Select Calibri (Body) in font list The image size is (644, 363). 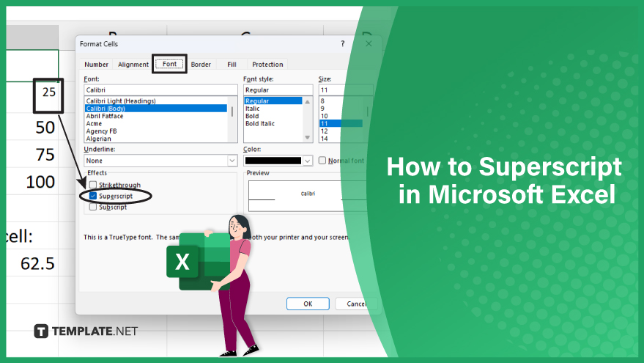click(155, 108)
